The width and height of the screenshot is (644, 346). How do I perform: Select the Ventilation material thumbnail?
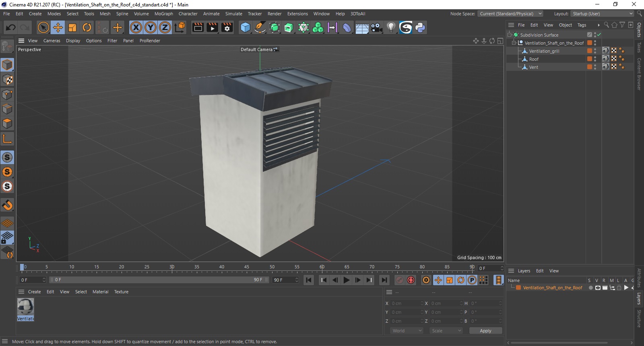[25, 307]
